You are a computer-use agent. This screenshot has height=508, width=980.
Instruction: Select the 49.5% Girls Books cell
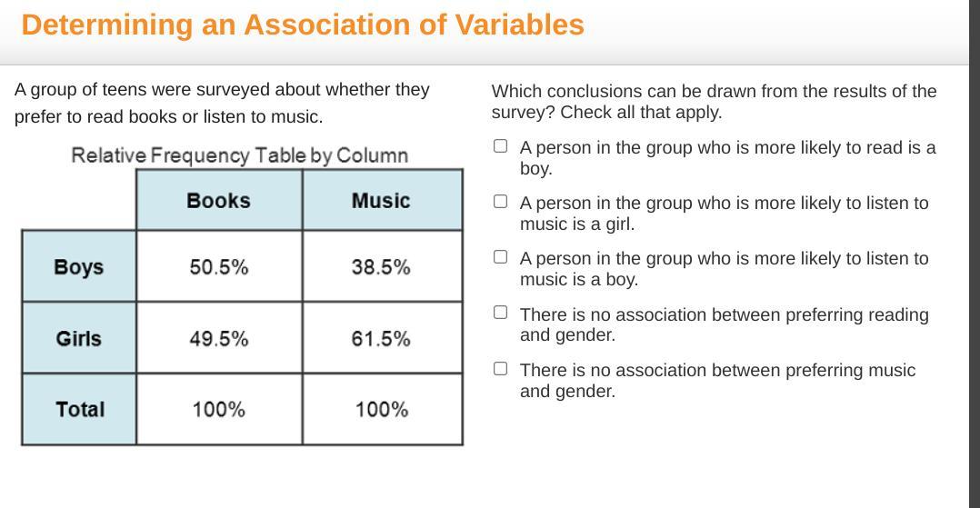point(218,338)
